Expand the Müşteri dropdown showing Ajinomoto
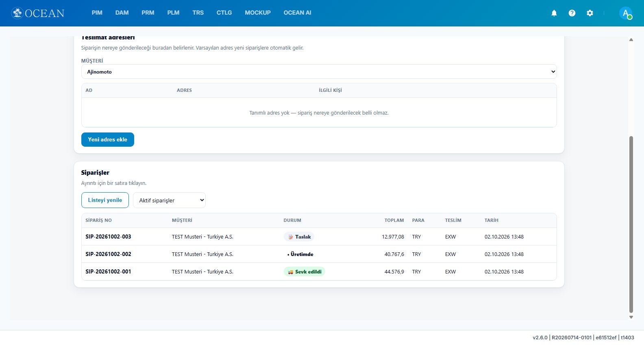The image size is (644, 345). point(319,72)
